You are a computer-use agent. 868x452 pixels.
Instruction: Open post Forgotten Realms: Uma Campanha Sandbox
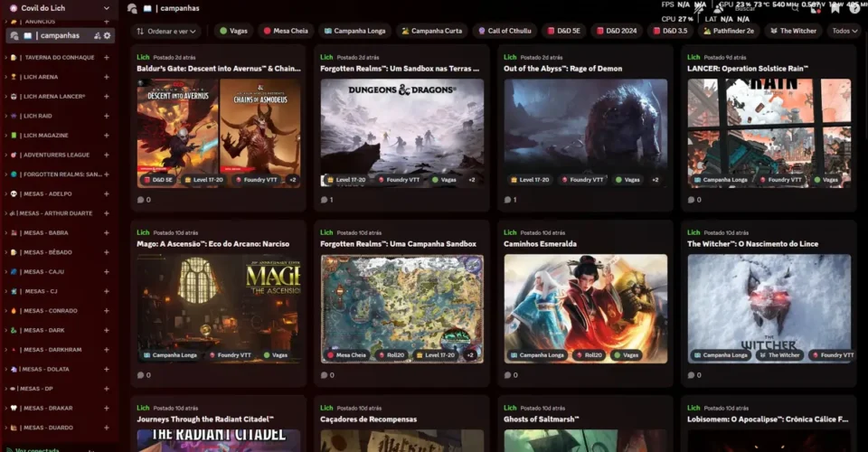(x=398, y=244)
